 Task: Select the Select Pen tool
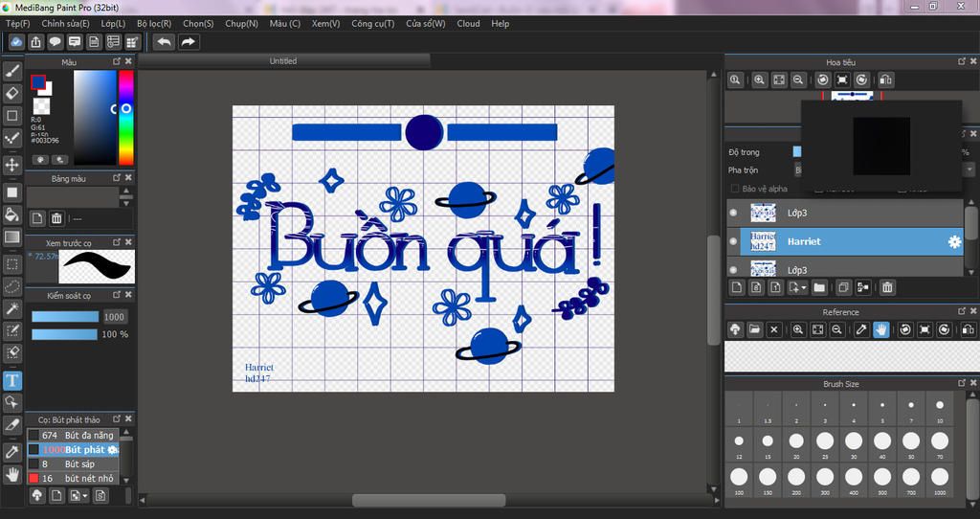coord(11,330)
